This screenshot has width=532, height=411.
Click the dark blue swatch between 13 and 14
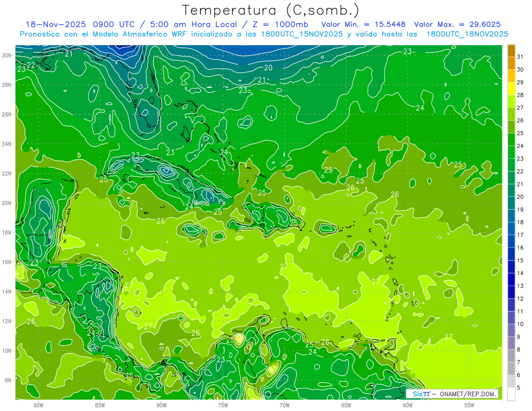(511, 279)
